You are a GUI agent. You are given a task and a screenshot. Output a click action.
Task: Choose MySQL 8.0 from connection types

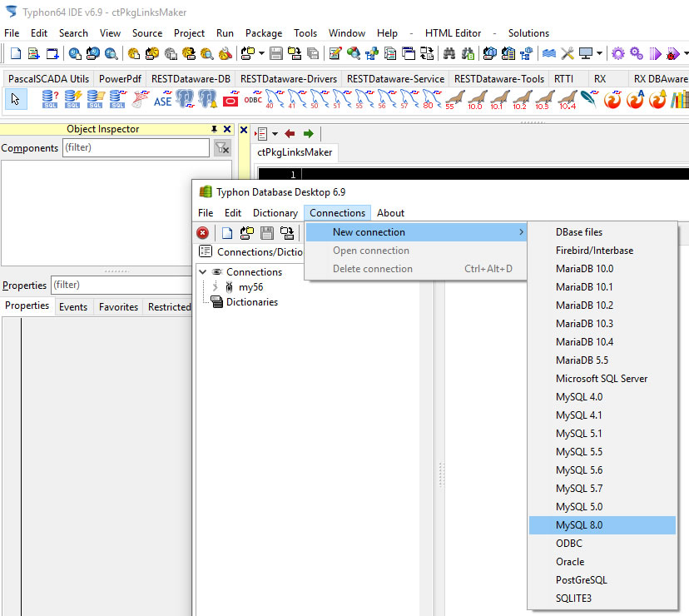point(602,525)
